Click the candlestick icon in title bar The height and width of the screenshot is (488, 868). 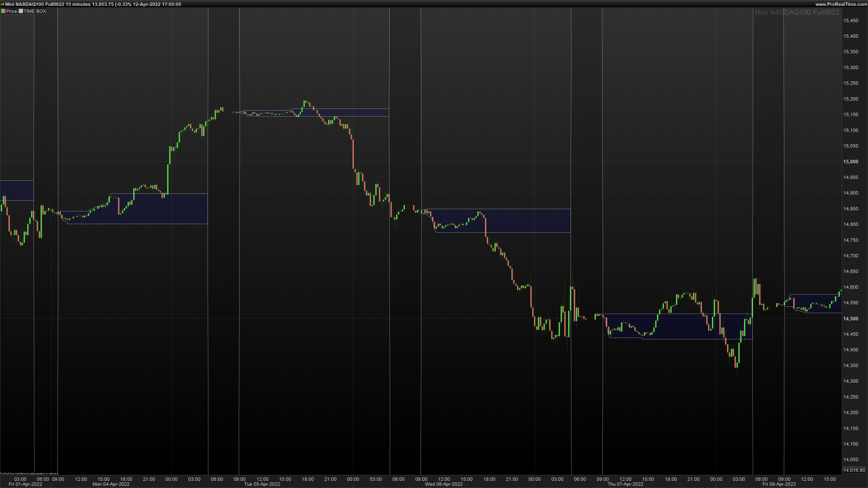[x=2, y=4]
